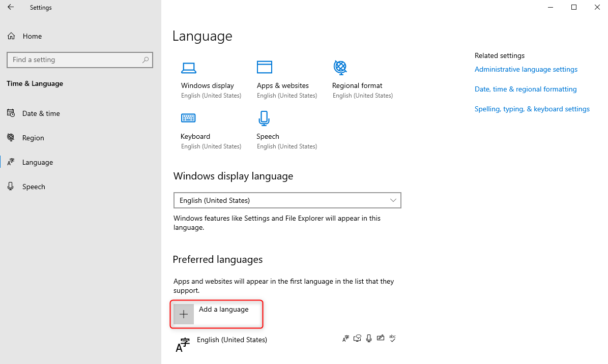Viewport: 608px width, 364px height.
Task: Click inside the Find a setting field
Action: click(x=80, y=59)
